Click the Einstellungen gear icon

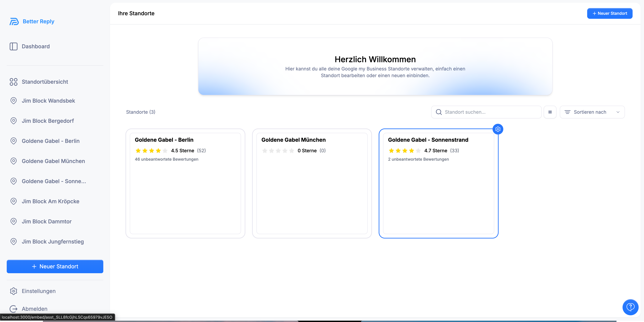tap(13, 291)
